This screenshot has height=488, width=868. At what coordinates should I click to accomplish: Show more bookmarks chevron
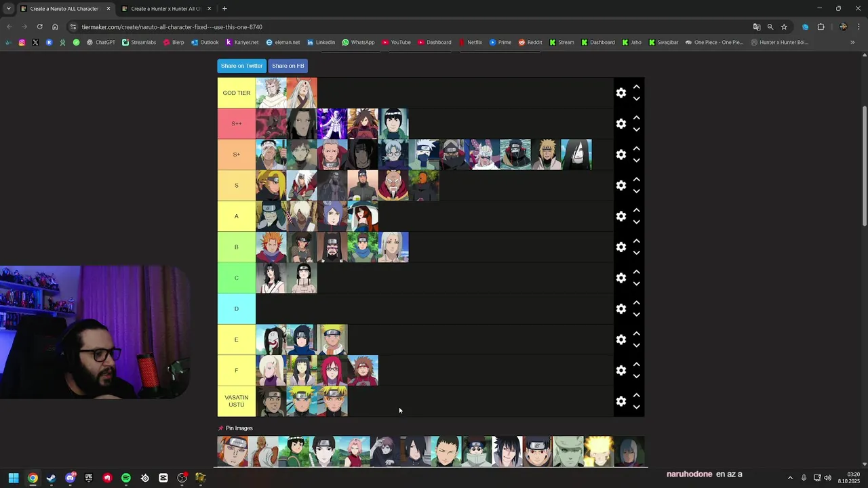click(x=852, y=42)
